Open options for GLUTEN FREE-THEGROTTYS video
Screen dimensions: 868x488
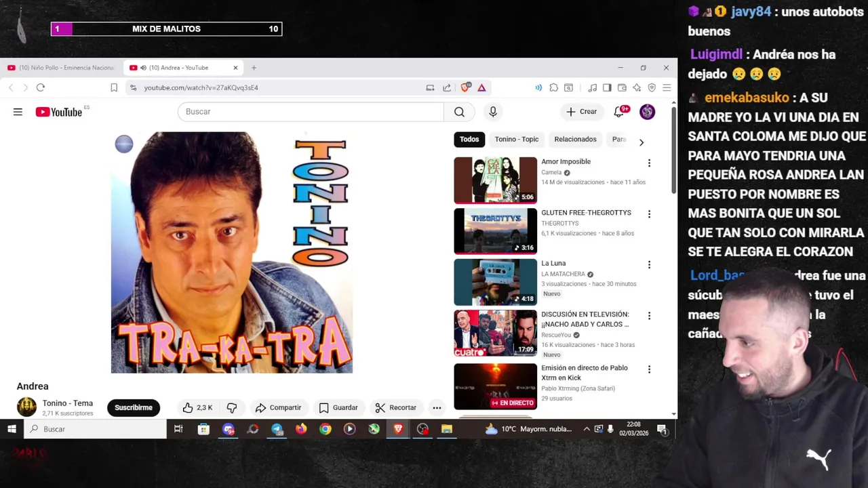(649, 214)
